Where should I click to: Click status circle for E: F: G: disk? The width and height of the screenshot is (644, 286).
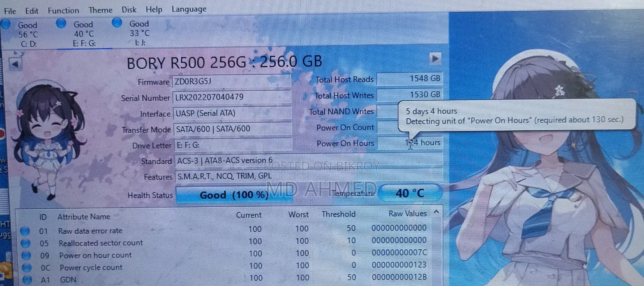61,23
